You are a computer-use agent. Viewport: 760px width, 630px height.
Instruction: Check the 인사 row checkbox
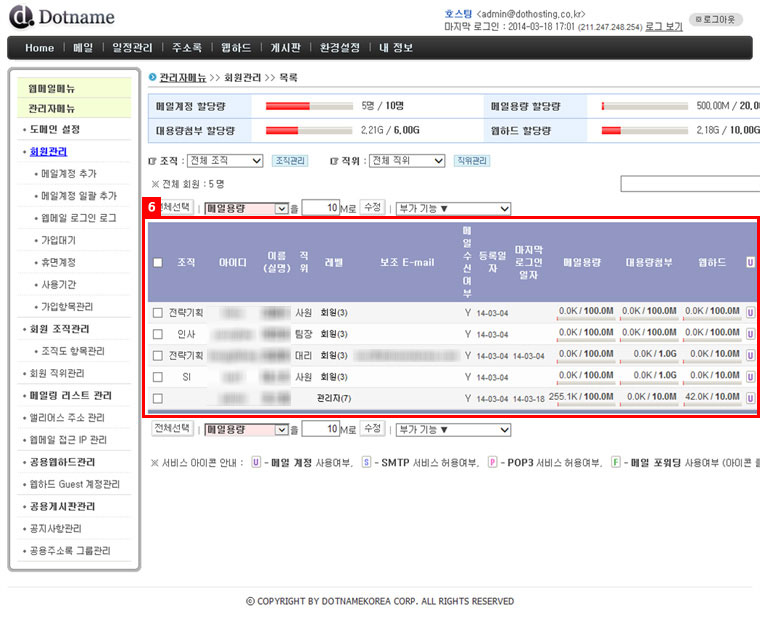[157, 334]
